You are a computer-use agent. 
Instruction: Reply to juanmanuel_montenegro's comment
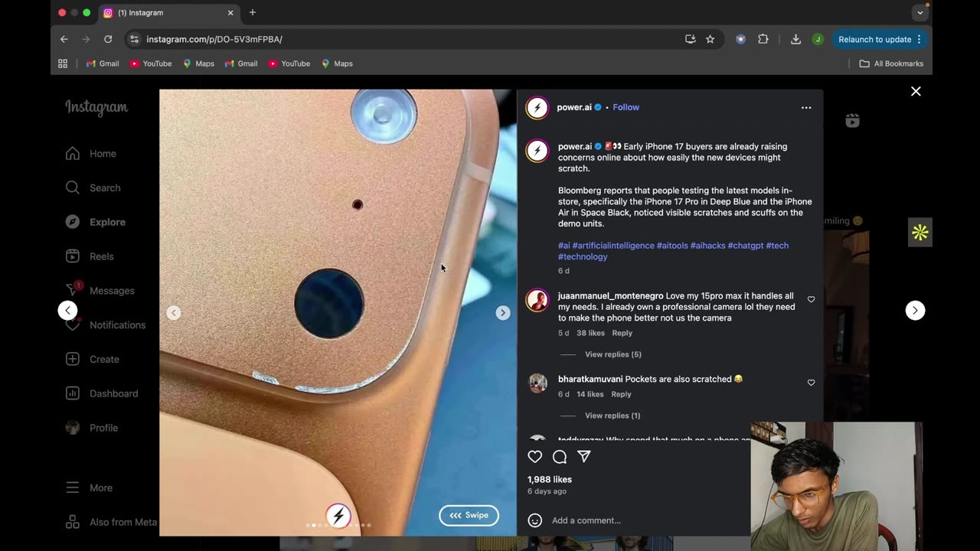pyautogui.click(x=622, y=333)
